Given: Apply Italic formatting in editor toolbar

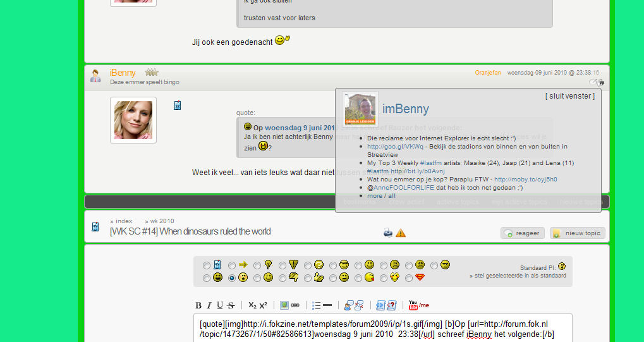Looking at the screenshot, I should (x=209, y=305).
